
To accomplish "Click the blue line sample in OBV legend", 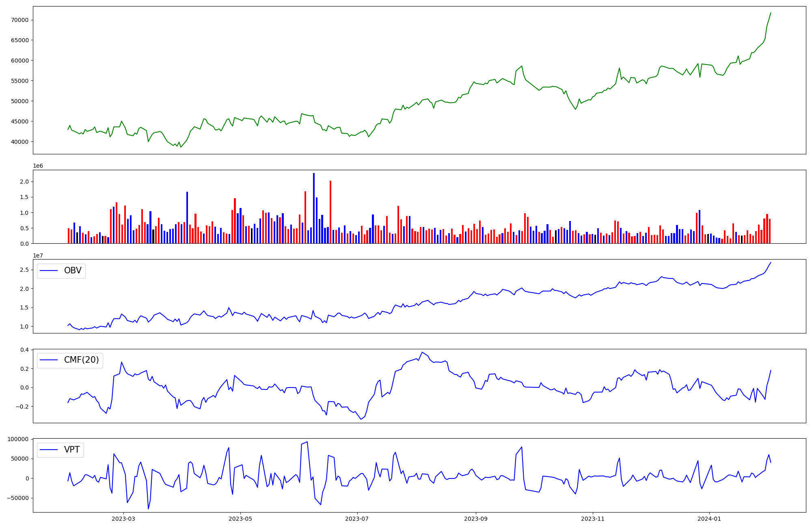I will pos(49,271).
